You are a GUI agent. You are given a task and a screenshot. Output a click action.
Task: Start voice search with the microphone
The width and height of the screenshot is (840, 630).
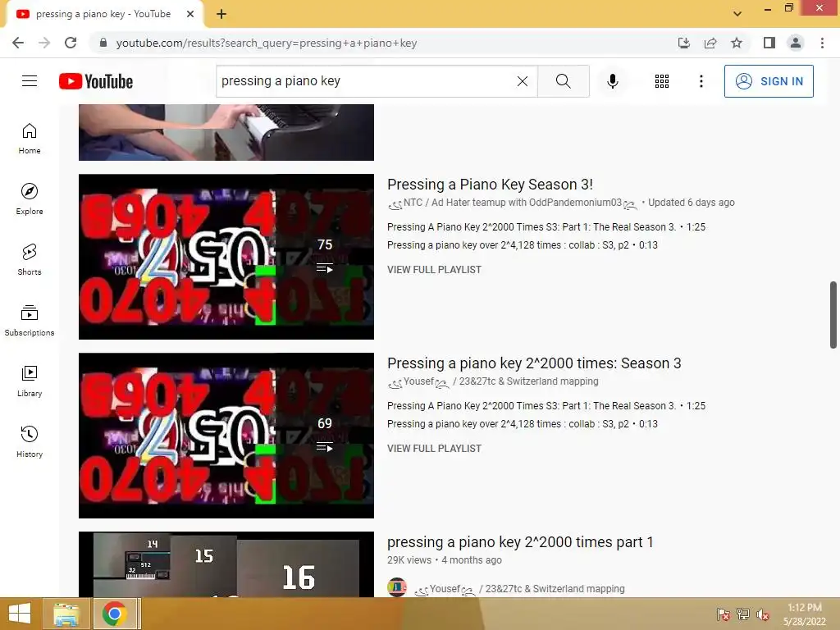coord(612,81)
